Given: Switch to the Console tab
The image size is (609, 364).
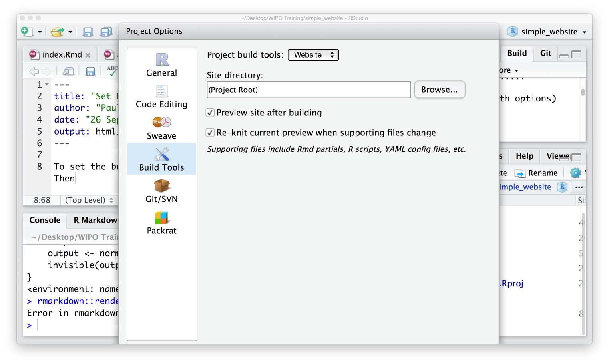Looking at the screenshot, I should pyautogui.click(x=45, y=220).
